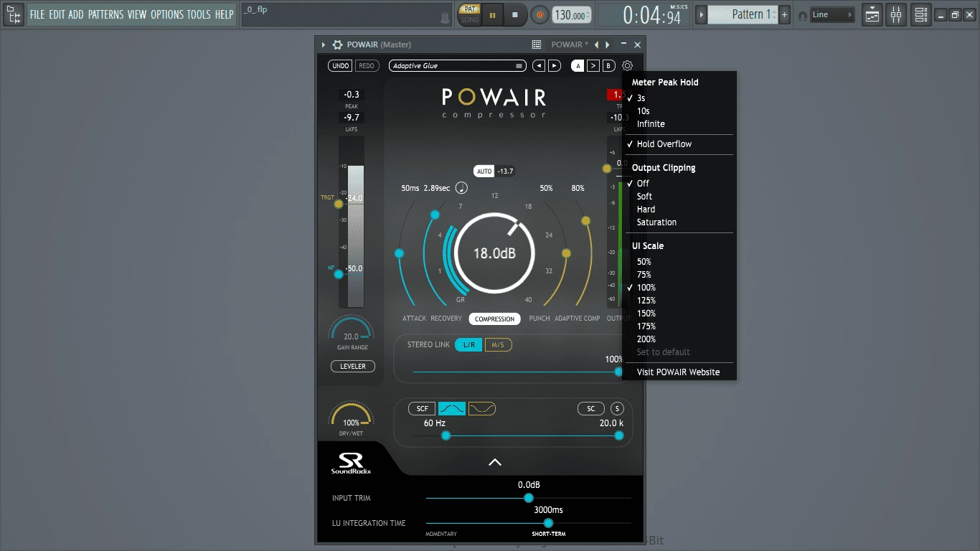Screen dimensions: 980x551
Task: Open the mixer window icon
Action: point(896,14)
